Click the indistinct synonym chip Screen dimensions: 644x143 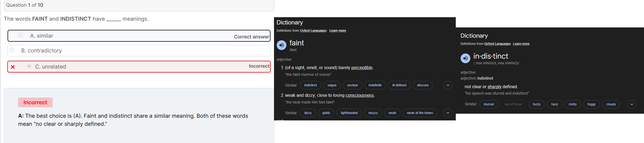[310, 85]
